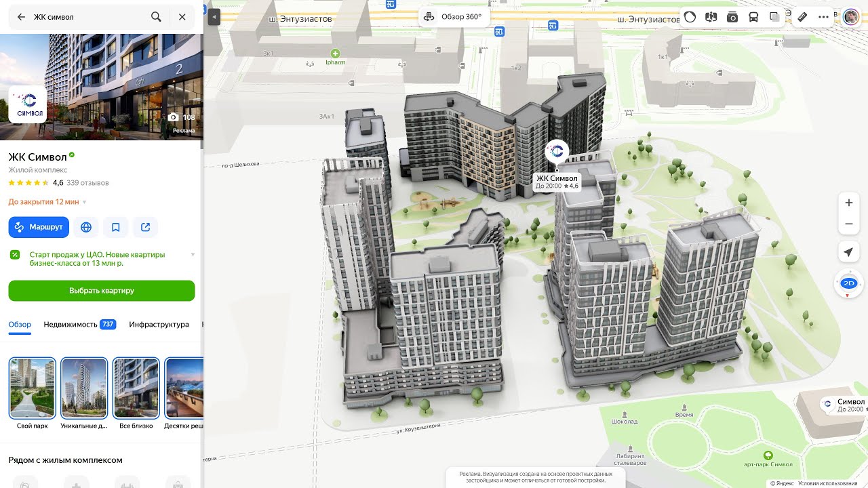Image resolution: width=868 pixels, height=488 pixels.
Task: Select the ruler distance tool
Action: coord(802,18)
